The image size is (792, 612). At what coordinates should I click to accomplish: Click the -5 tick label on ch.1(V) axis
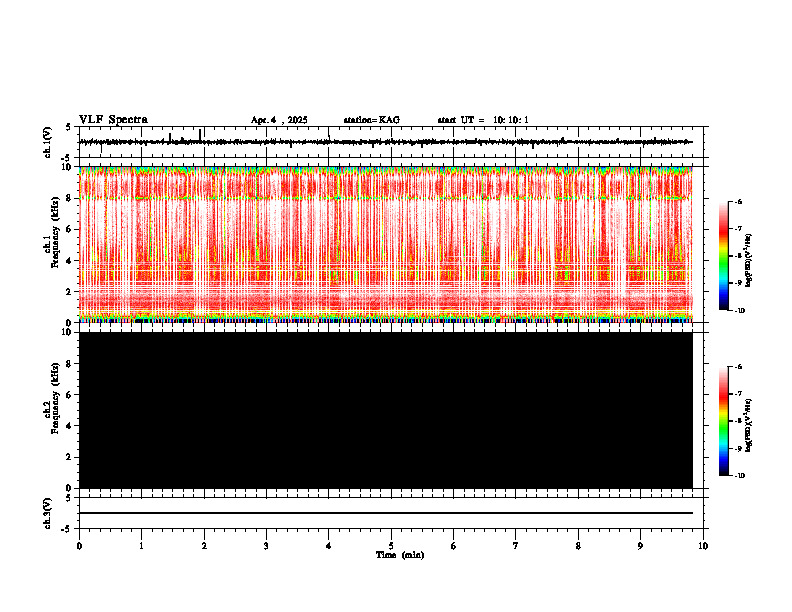click(67, 158)
